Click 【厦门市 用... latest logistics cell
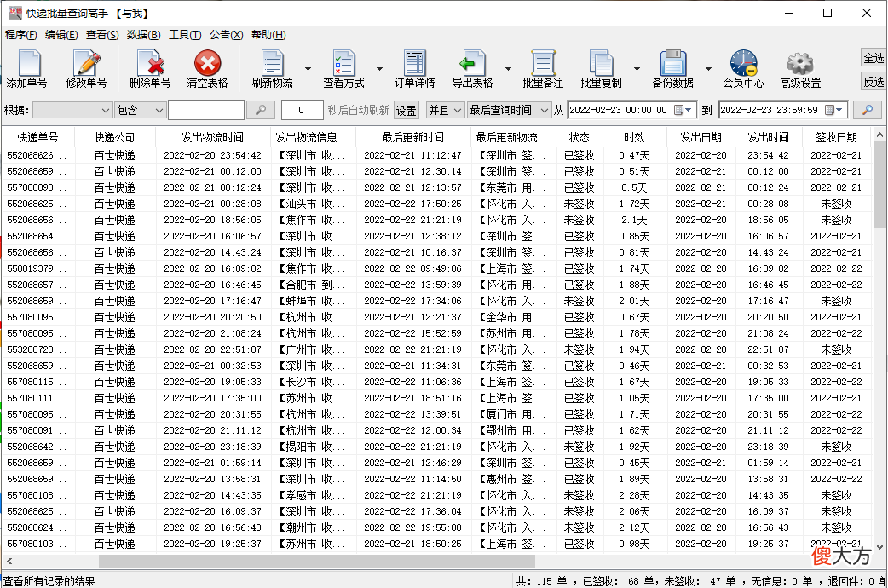Image resolution: width=888 pixels, height=588 pixels. click(512, 414)
